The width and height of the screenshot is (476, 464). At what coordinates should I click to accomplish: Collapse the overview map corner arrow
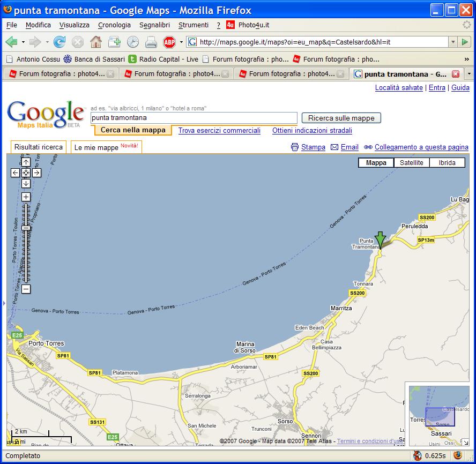466,443
